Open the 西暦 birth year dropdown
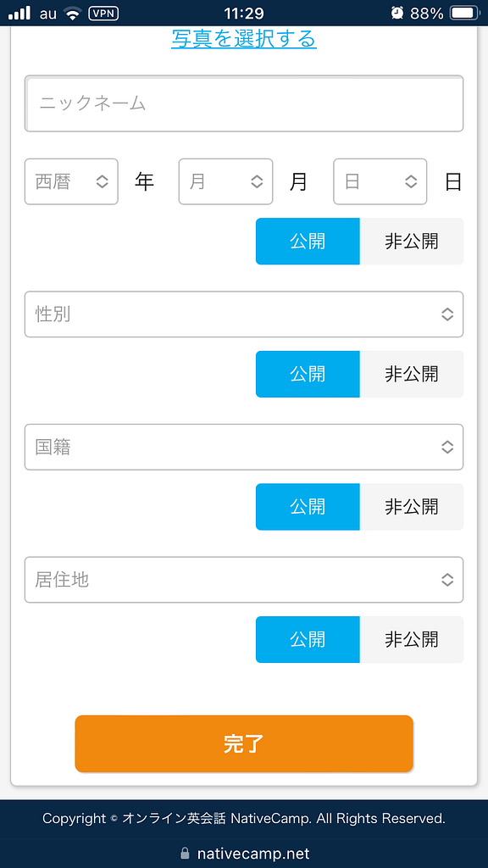This screenshot has width=488, height=868. click(x=71, y=181)
